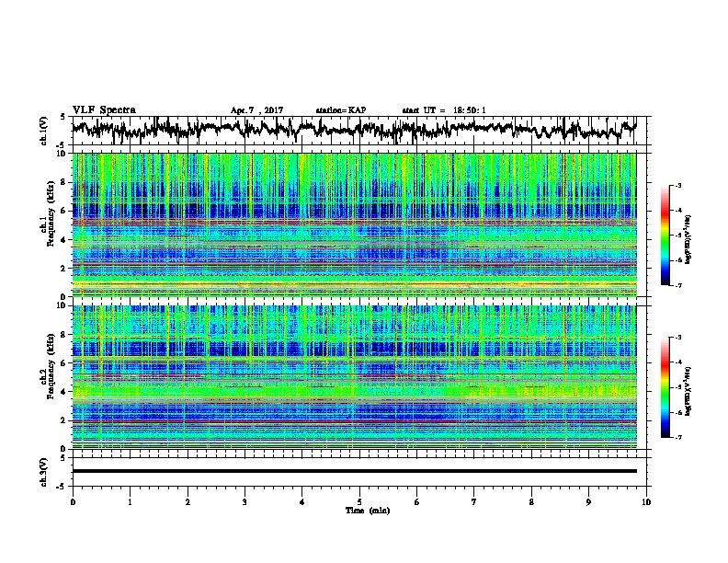Click time axis tick label "3"
This screenshot has height=563, width=728.
[x=245, y=502]
